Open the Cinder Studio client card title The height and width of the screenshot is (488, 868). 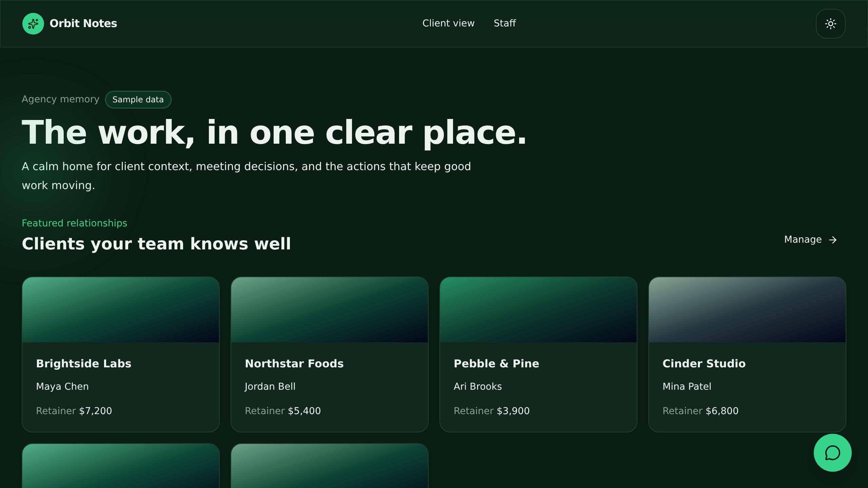click(x=704, y=364)
